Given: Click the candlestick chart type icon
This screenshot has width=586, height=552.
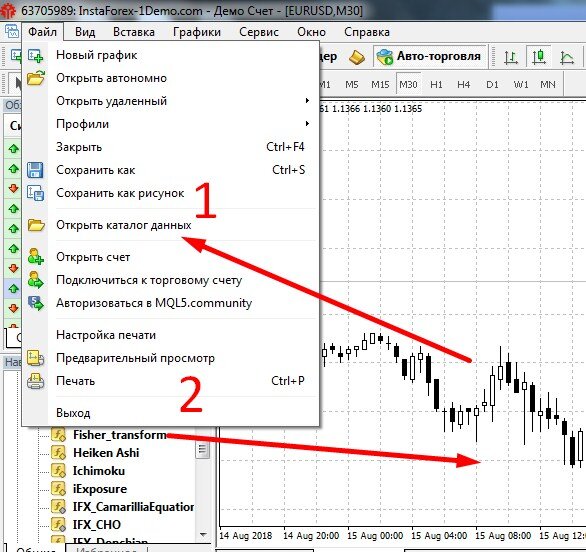Looking at the screenshot, I should (539, 57).
